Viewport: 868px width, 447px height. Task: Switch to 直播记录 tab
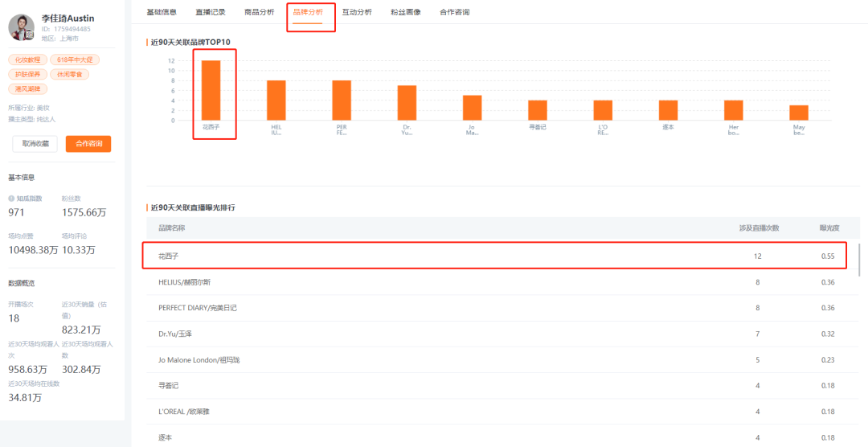pos(211,12)
